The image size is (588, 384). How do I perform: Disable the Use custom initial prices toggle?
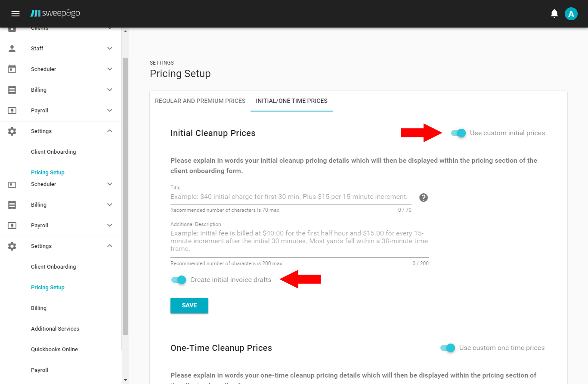point(458,133)
